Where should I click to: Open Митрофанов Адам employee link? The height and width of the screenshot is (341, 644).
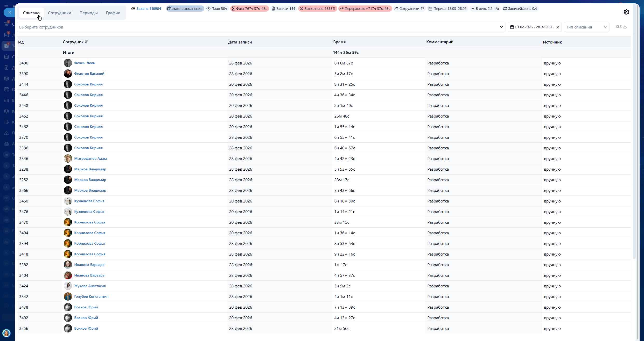[90, 158]
